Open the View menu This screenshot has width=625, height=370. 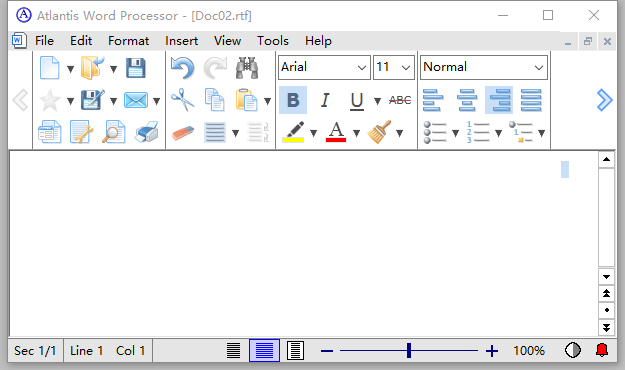(227, 41)
